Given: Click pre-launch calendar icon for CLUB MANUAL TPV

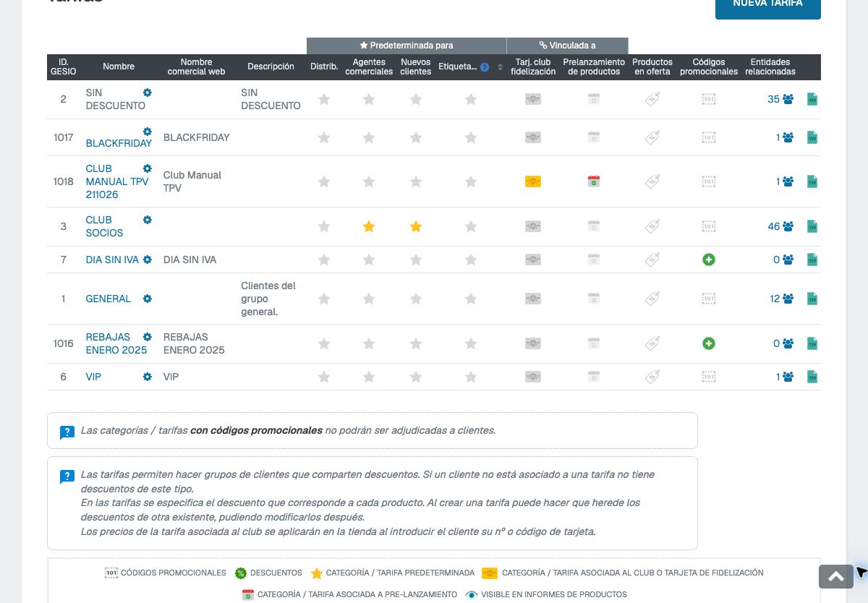Looking at the screenshot, I should click(594, 181).
